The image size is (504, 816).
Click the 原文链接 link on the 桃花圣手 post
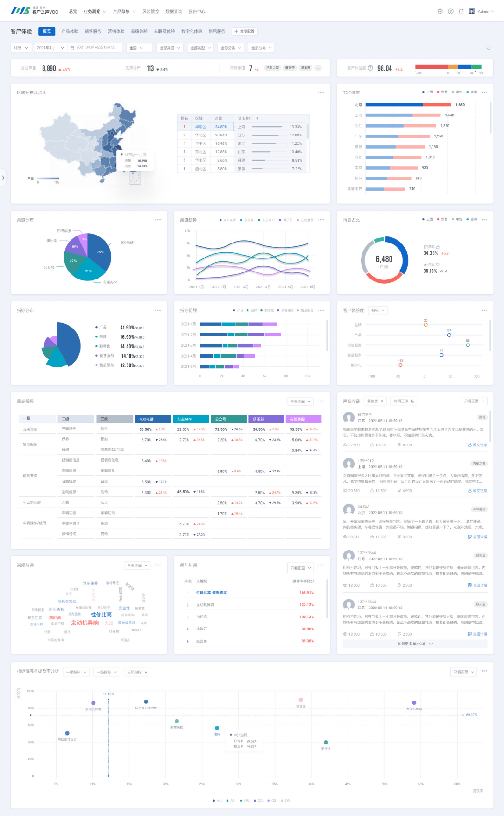[x=477, y=445]
